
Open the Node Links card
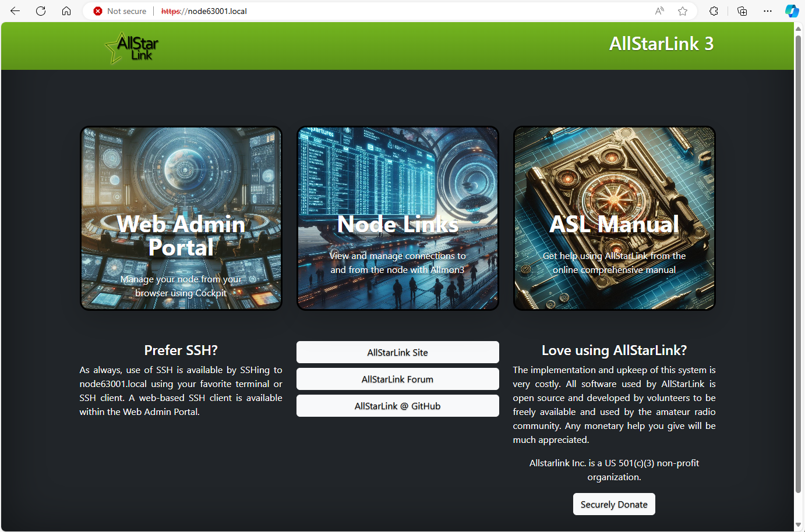pyautogui.click(x=398, y=218)
